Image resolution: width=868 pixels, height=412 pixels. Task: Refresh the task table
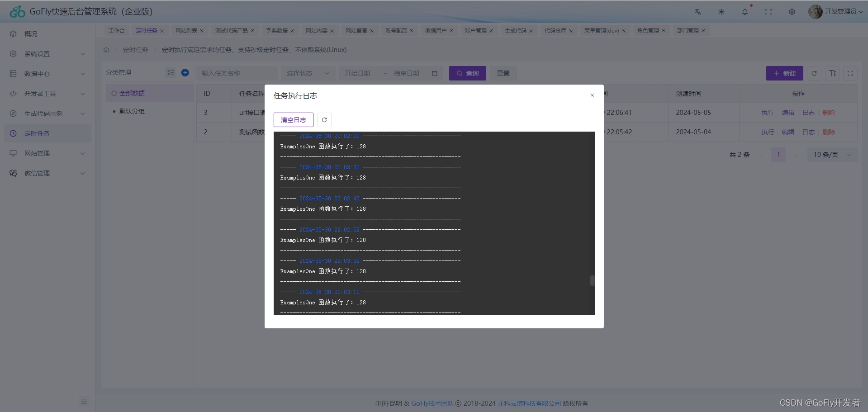(x=814, y=73)
